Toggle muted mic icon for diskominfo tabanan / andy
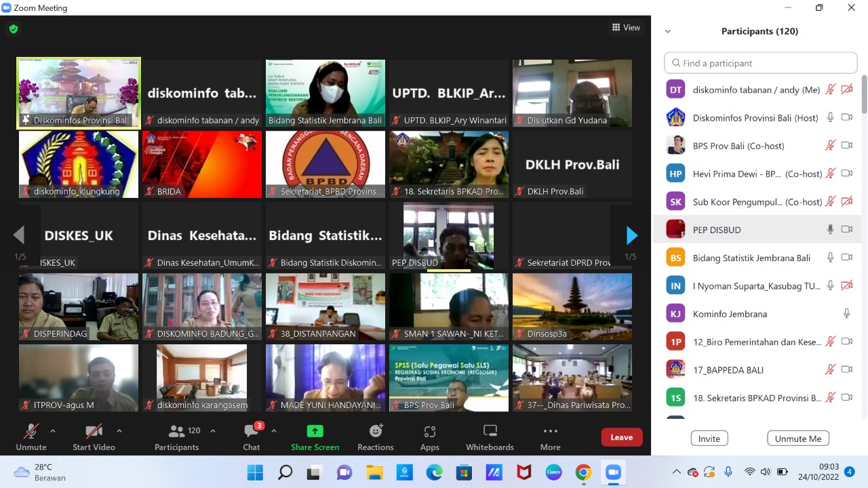This screenshot has height=488, width=868. coord(830,89)
